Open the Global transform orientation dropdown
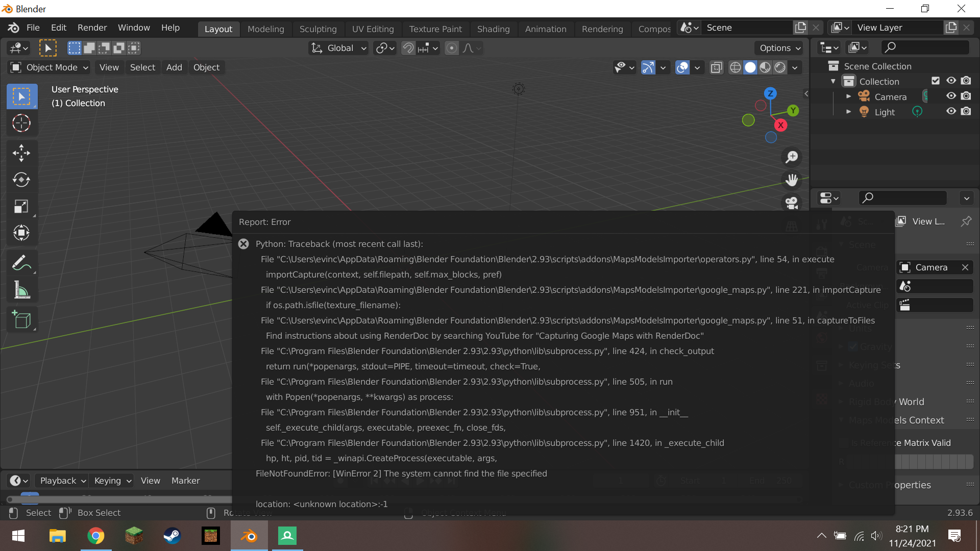The width and height of the screenshot is (980, 551). tap(338, 47)
